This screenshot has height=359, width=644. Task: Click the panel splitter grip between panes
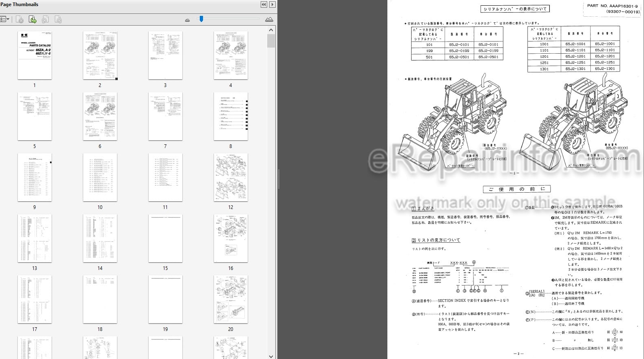[279, 179]
